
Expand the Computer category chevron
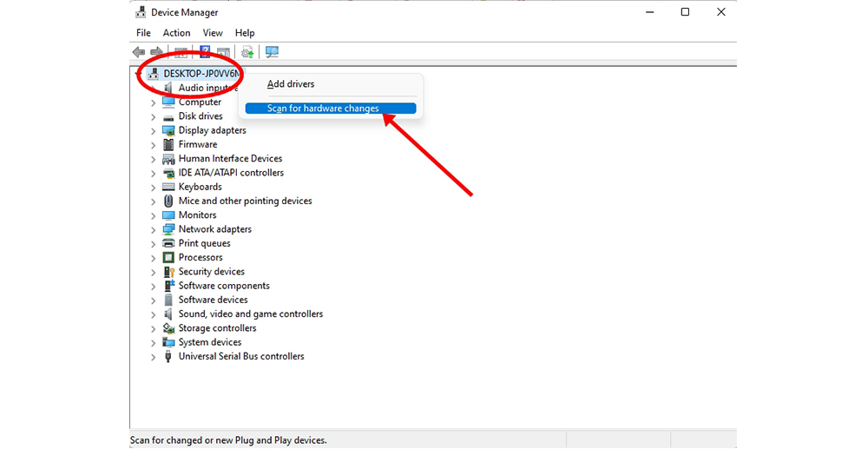153,103
